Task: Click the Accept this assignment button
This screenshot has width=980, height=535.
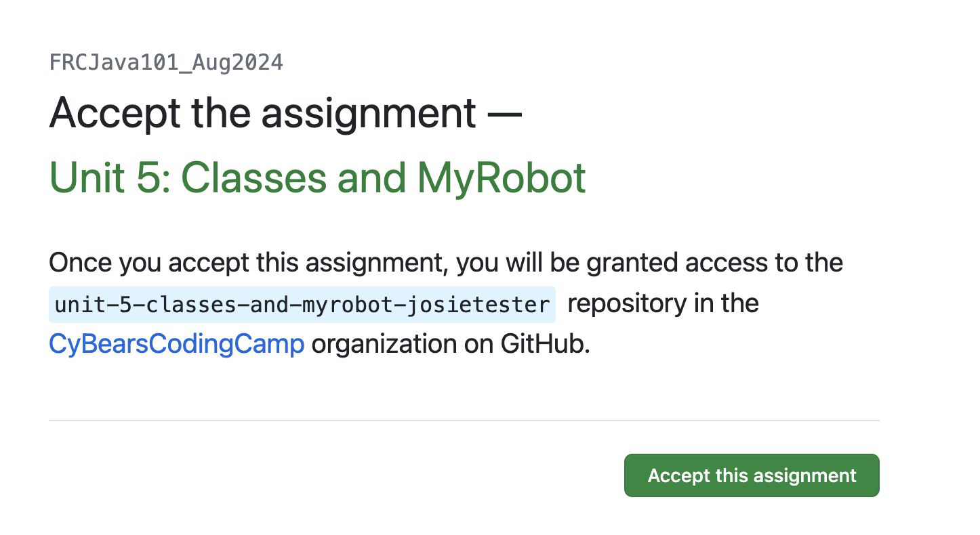Action: 751,475
